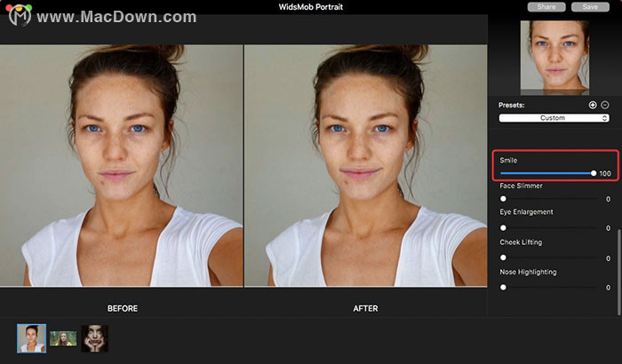Select the outdoor woman thumbnail in filmstrip

click(63, 338)
